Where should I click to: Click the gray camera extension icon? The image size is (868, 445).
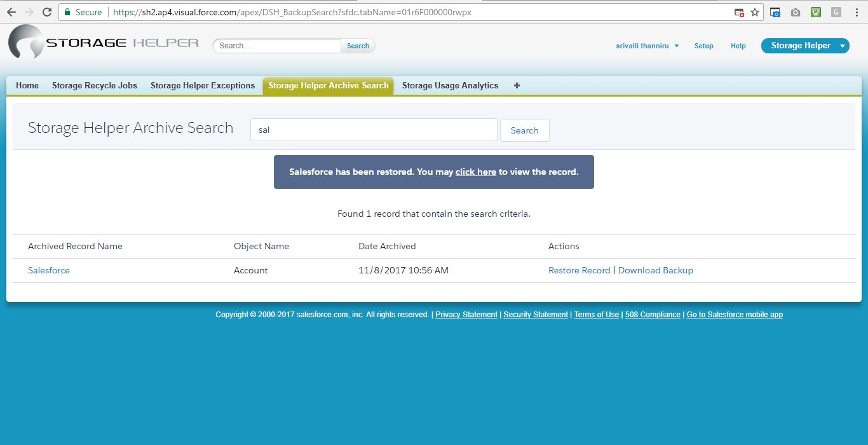(795, 12)
